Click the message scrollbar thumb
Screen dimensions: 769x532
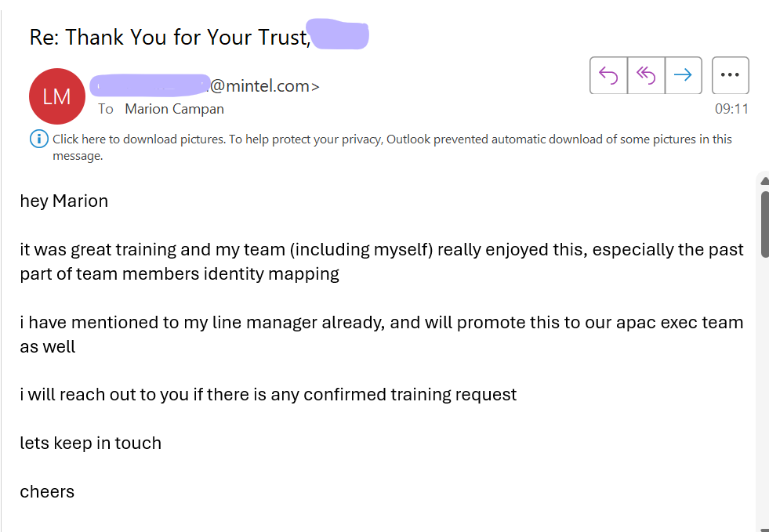tap(764, 223)
